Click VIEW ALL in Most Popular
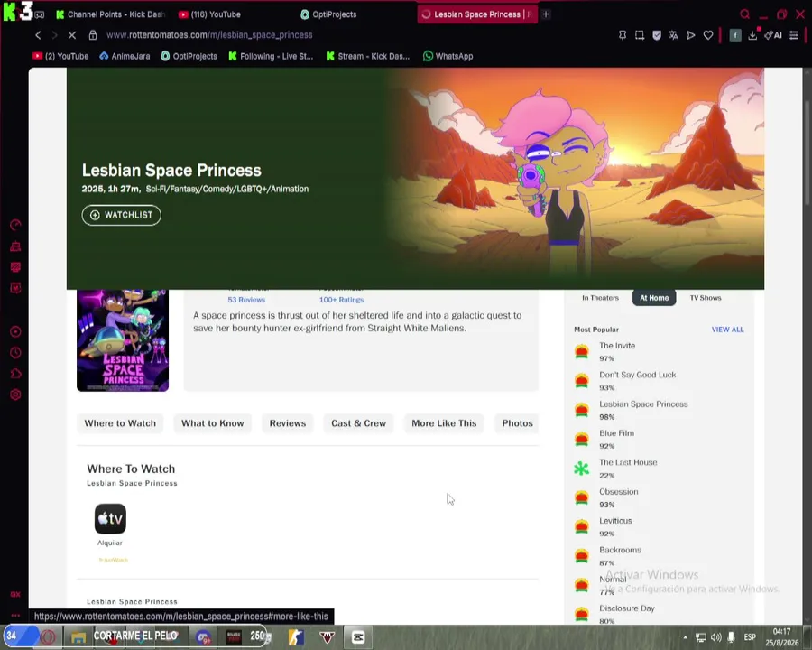812x650 pixels. click(x=727, y=330)
